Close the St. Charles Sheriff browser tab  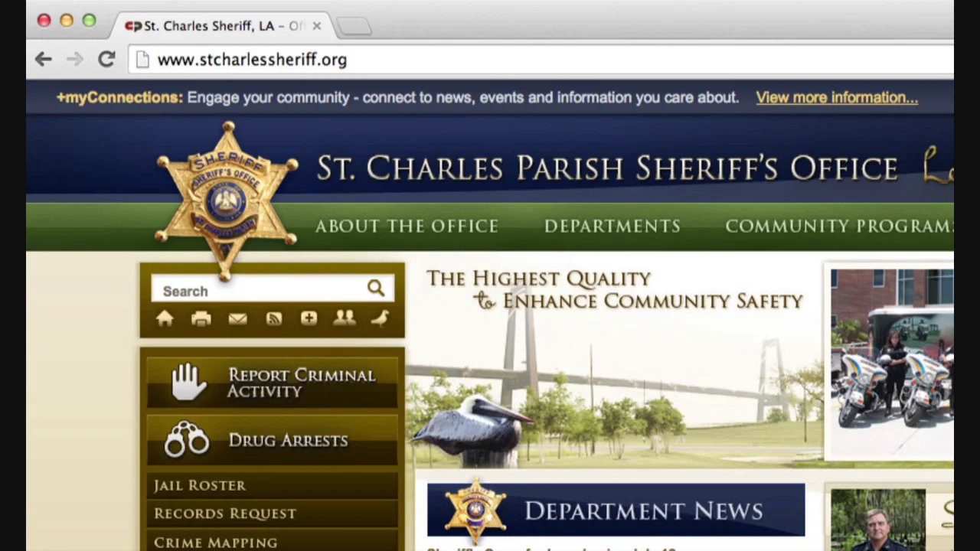[x=316, y=26]
